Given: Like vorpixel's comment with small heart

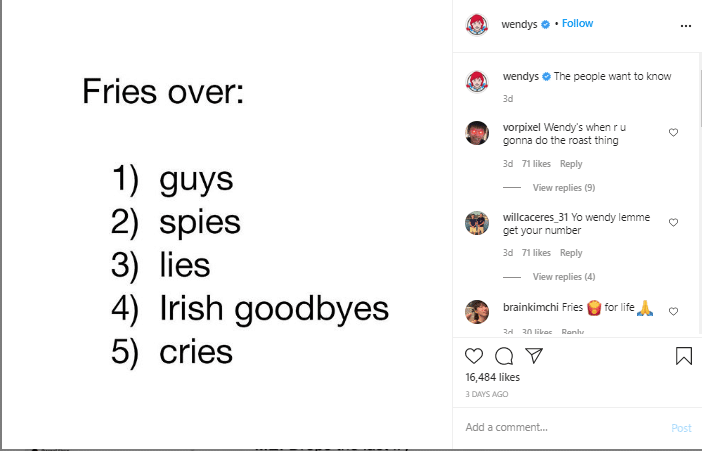Looking at the screenshot, I should tap(673, 132).
